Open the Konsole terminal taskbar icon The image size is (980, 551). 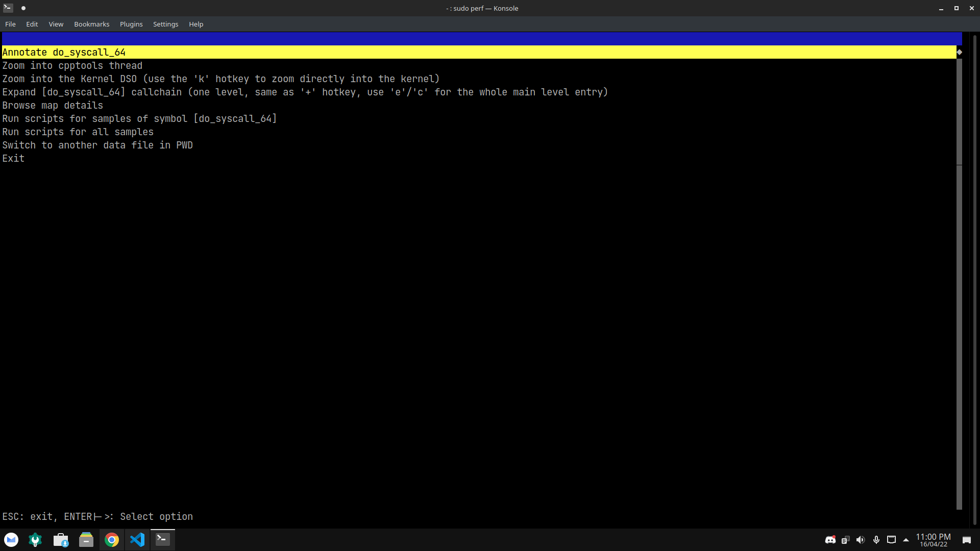point(162,539)
